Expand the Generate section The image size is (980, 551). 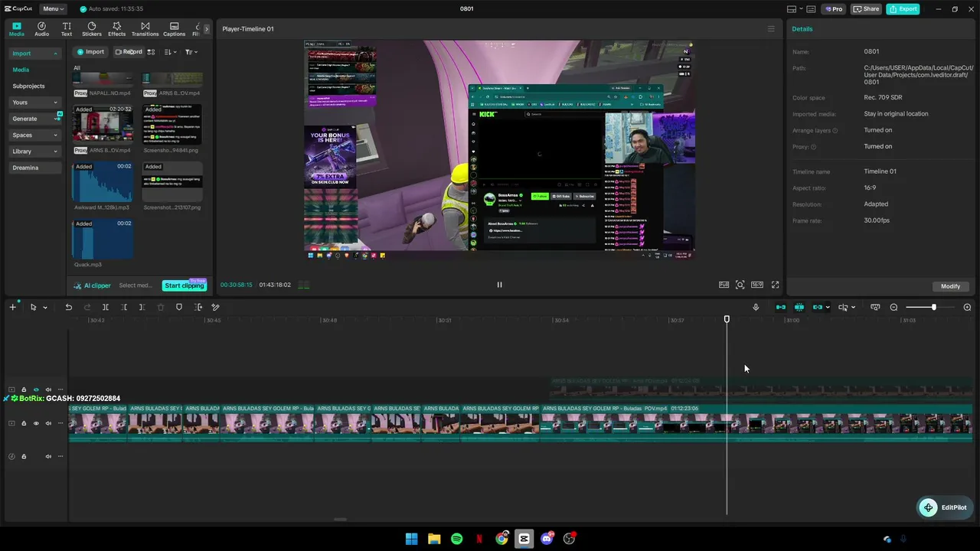click(35, 119)
